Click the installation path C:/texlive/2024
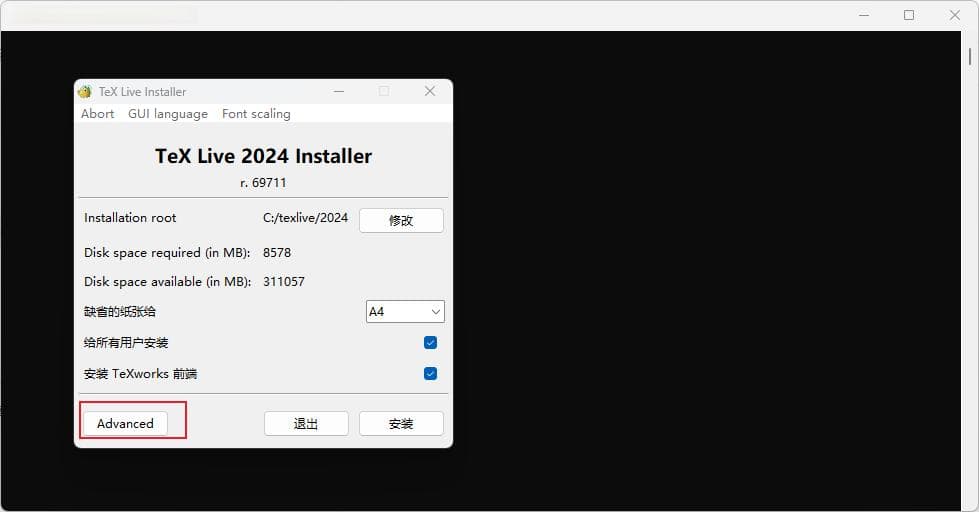Screen dimensions: 979x512 [305, 217]
